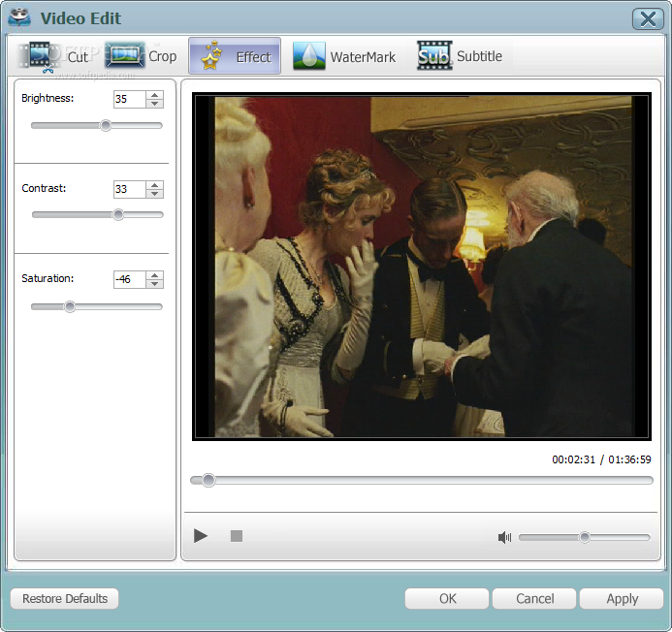Open the Cut tab with film scissors icon
This screenshot has height=632, width=672.
pyautogui.click(x=55, y=56)
